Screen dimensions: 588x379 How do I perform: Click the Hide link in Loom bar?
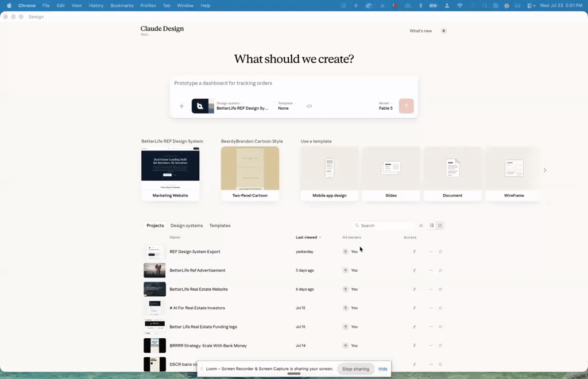[382, 369]
